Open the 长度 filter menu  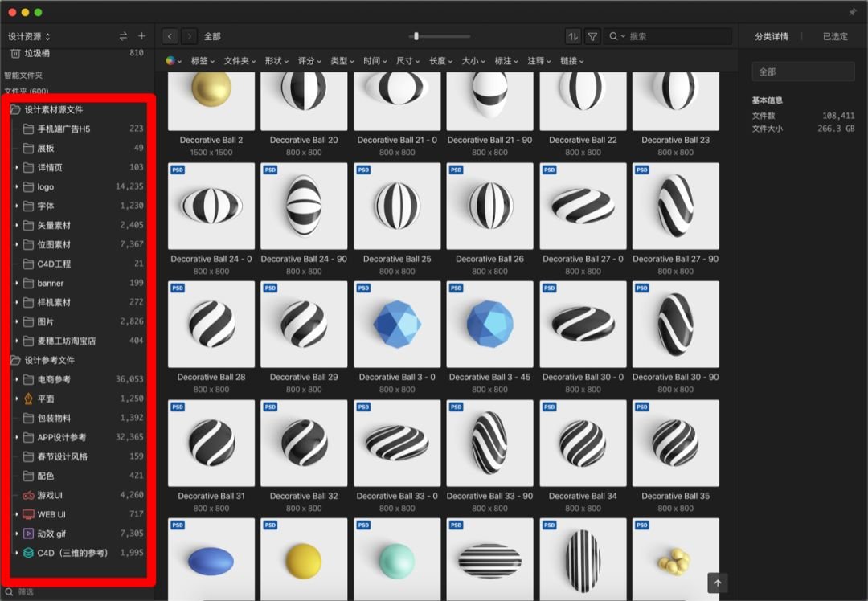click(440, 61)
